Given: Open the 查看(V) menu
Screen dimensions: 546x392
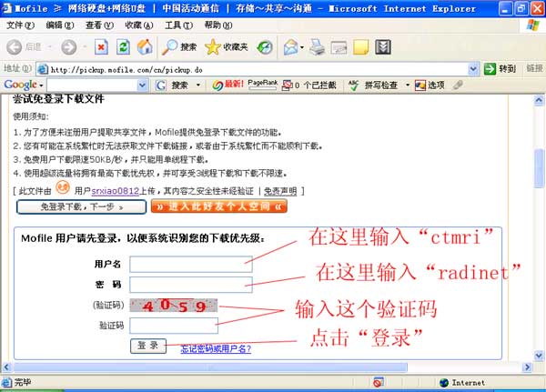Looking at the screenshot, I should coord(99,25).
